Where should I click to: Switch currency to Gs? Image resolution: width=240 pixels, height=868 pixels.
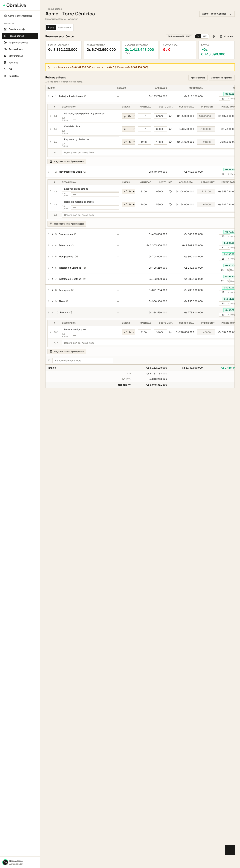click(198, 36)
